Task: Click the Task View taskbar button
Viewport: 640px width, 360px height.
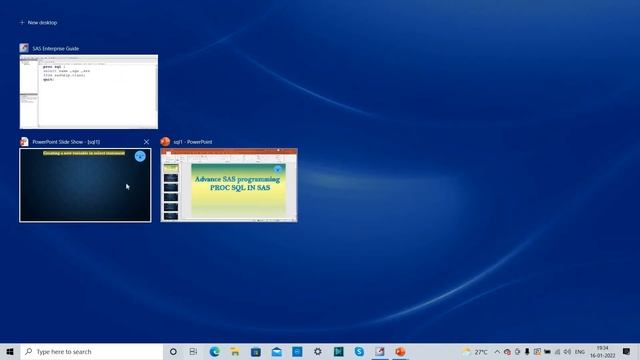Action: [193, 351]
